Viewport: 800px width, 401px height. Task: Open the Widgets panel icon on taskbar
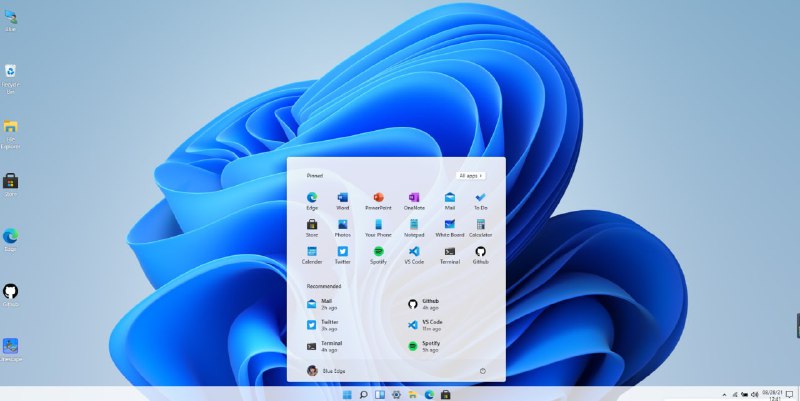380,394
